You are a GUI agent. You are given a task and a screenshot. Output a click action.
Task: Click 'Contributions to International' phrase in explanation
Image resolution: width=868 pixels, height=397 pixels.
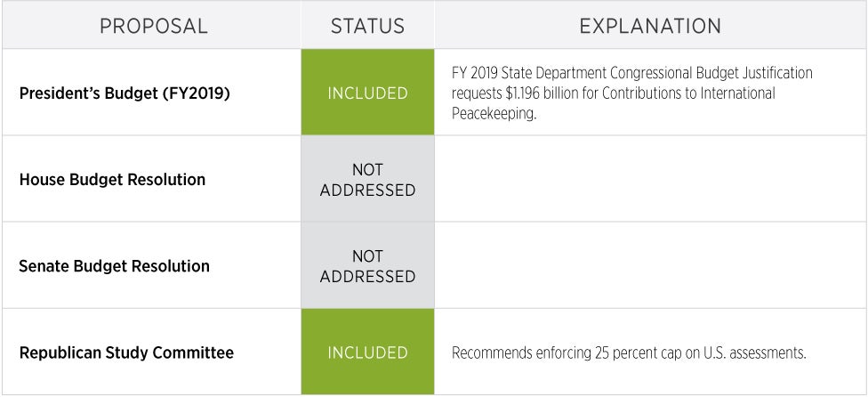tap(673, 93)
